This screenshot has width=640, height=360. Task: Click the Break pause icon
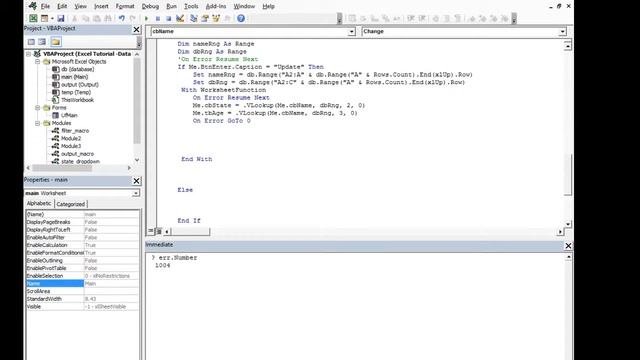[158, 18]
